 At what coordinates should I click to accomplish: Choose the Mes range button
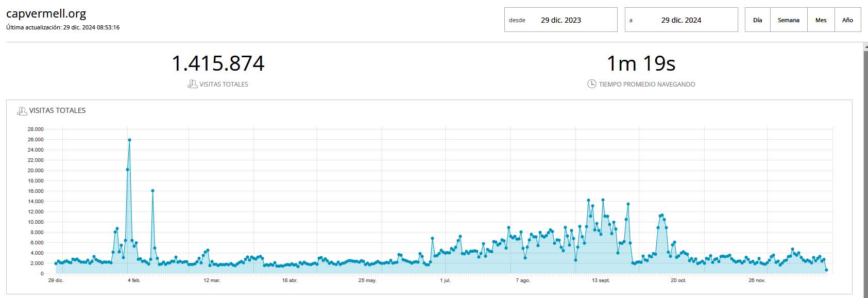coord(821,20)
